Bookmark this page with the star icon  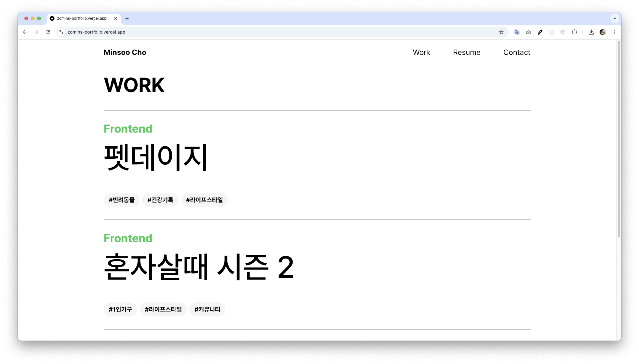coord(501,32)
